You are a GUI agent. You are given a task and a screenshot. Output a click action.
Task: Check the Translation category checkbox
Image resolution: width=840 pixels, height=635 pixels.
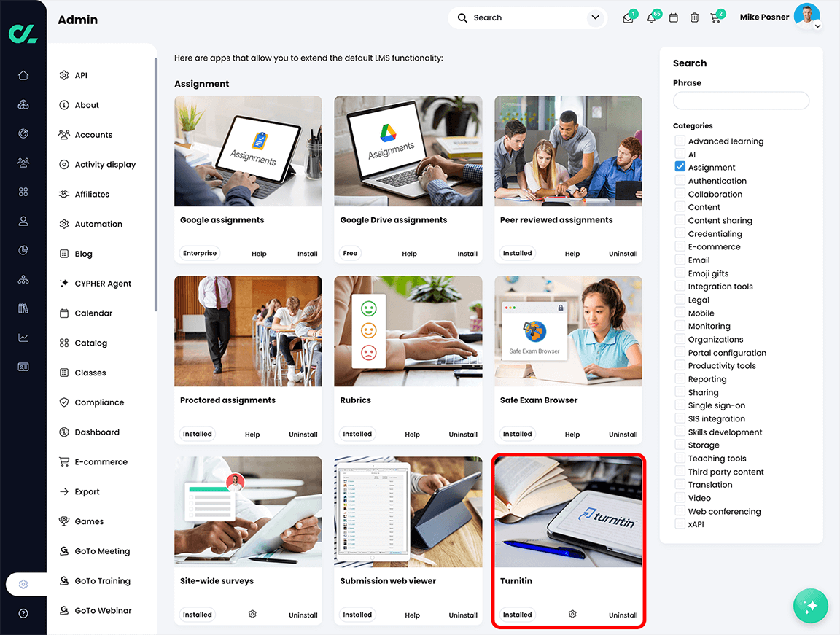(x=680, y=484)
